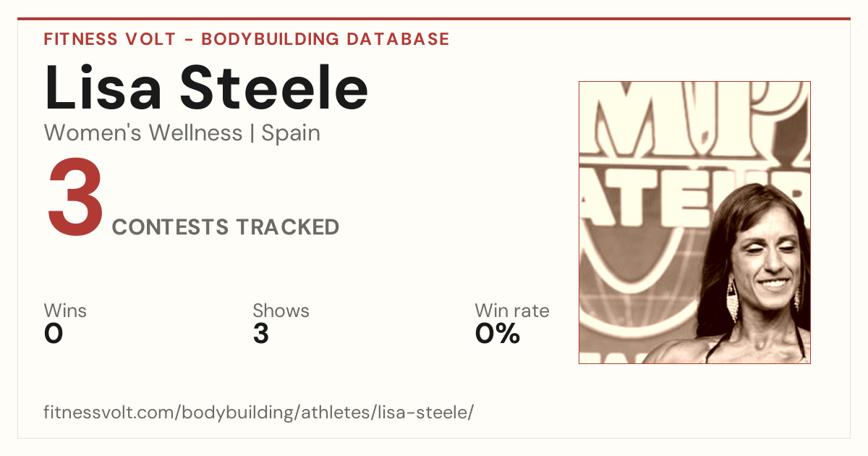This screenshot has width=868, height=456.
Task: Select the Women's Wellness division text
Action: pos(143,133)
